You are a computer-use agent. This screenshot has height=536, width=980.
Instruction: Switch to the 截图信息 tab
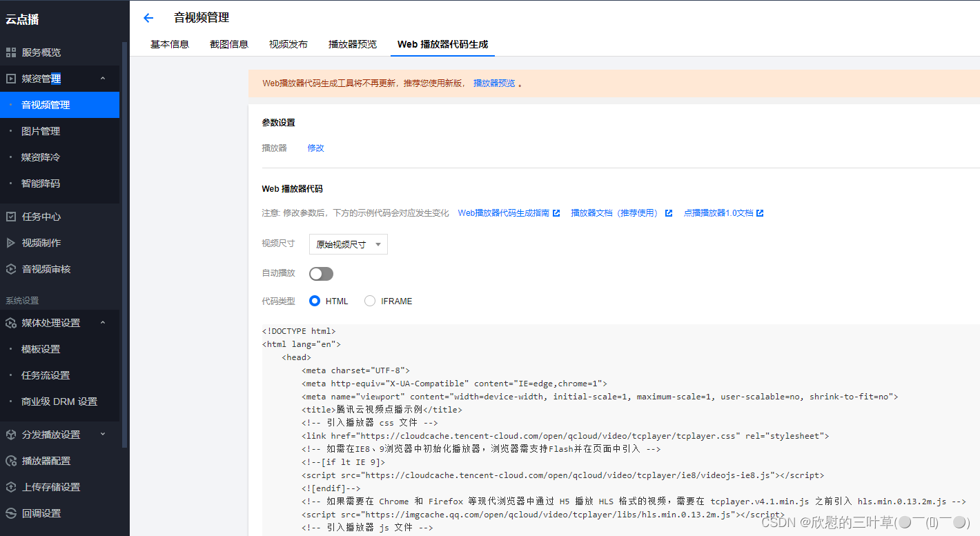(x=229, y=44)
